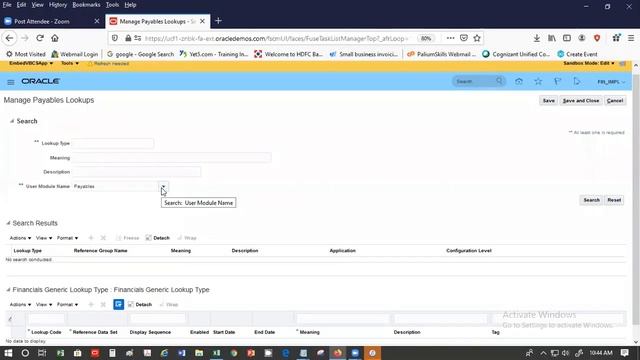Open a new browser tab
This screenshot has height=360, width=640.
(x=218, y=21)
